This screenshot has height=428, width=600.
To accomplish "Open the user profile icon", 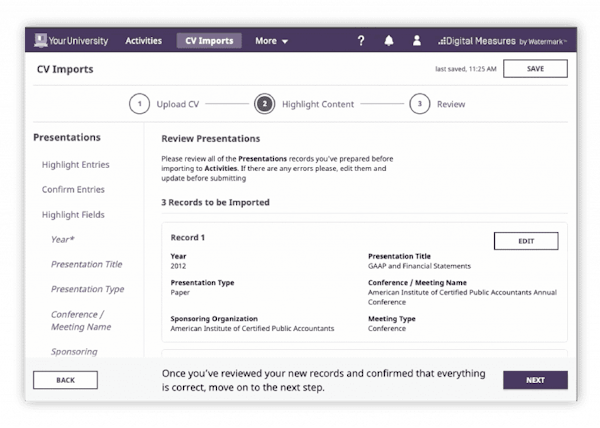I will [417, 41].
